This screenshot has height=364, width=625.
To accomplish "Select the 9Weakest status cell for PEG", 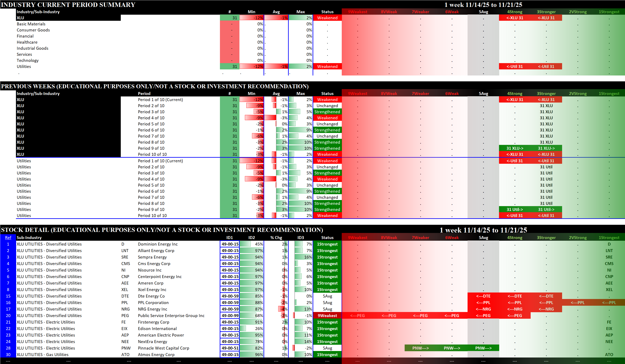I will click(x=327, y=316).
